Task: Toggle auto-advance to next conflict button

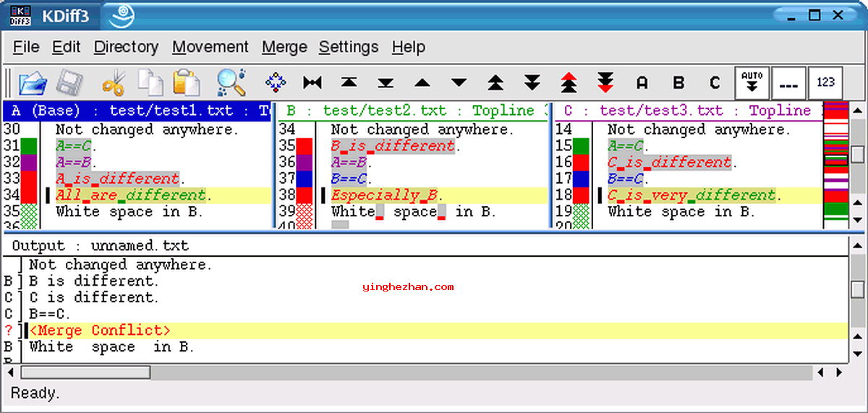Action: 752,82
